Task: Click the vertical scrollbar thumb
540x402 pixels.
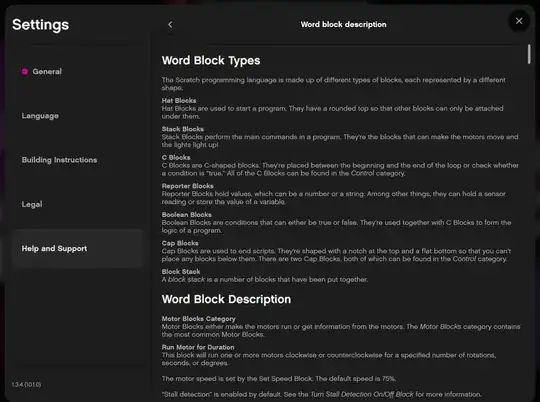Action: coord(529,54)
